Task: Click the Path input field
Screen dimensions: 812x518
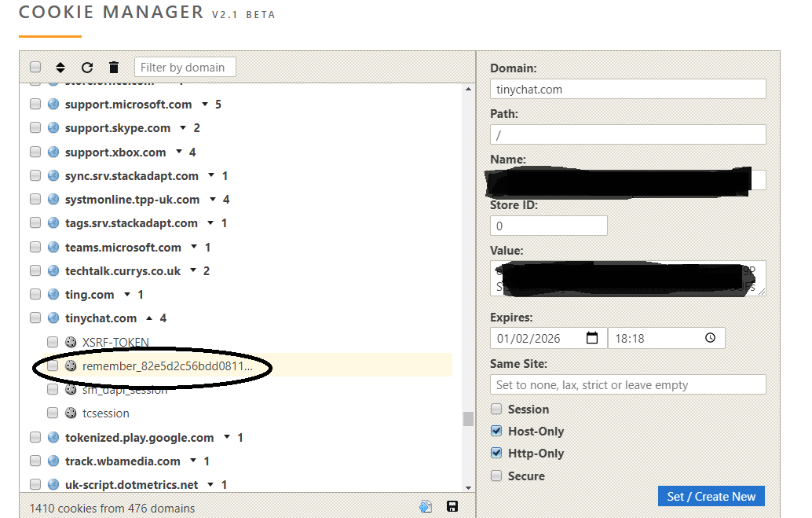Action: (x=627, y=135)
